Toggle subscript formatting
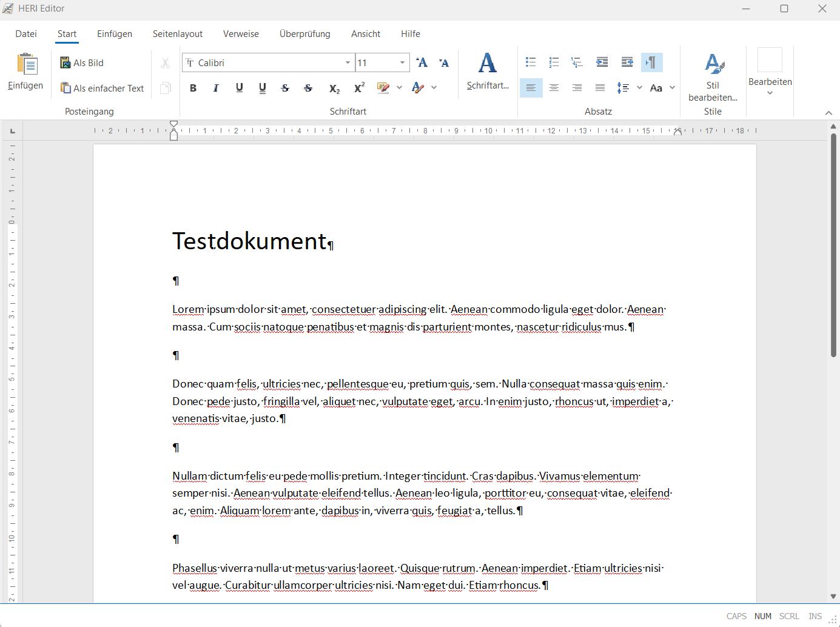The image size is (840, 627). (334, 88)
